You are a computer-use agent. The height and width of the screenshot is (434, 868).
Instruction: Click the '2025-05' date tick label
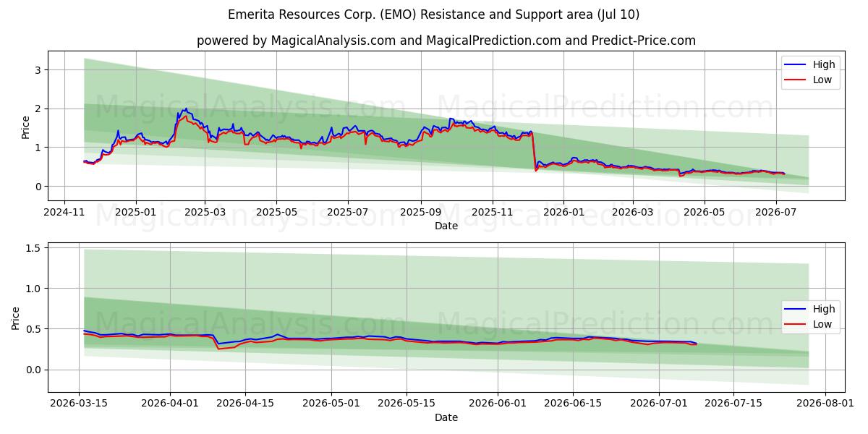(x=276, y=212)
